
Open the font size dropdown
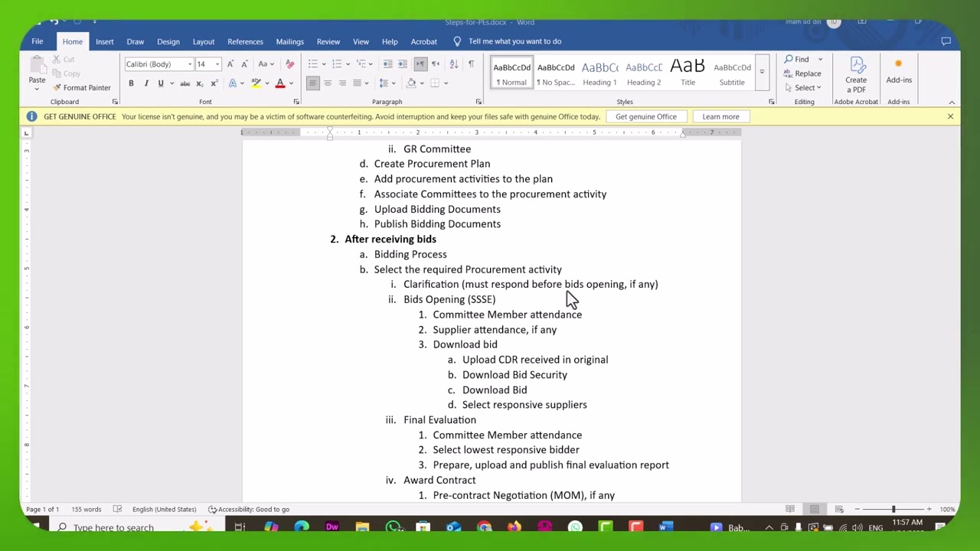(217, 64)
